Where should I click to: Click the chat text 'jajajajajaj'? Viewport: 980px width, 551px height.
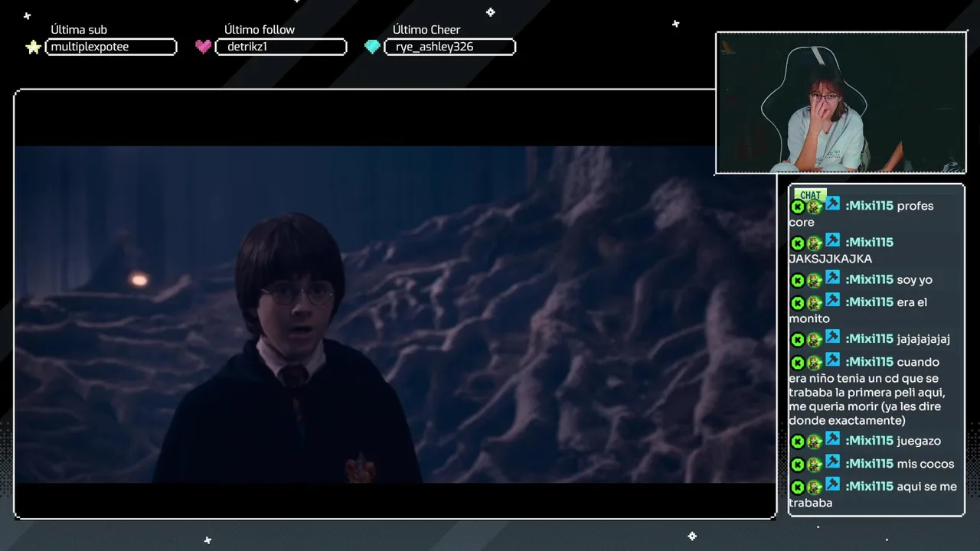[x=923, y=340]
